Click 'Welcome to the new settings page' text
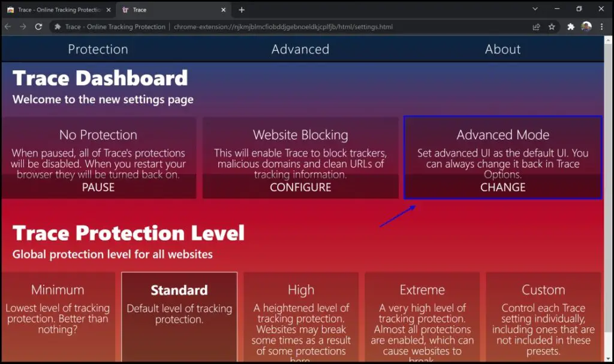 tap(103, 100)
